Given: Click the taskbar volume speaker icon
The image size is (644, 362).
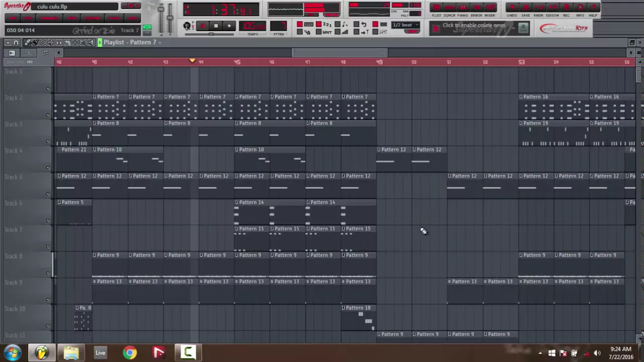Looking at the screenshot, I should pyautogui.click(x=597, y=353).
